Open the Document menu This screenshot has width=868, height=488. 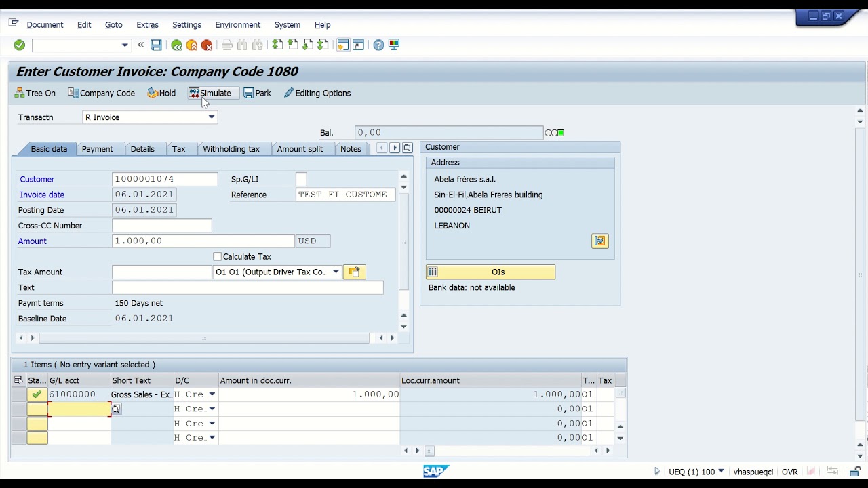(x=45, y=25)
